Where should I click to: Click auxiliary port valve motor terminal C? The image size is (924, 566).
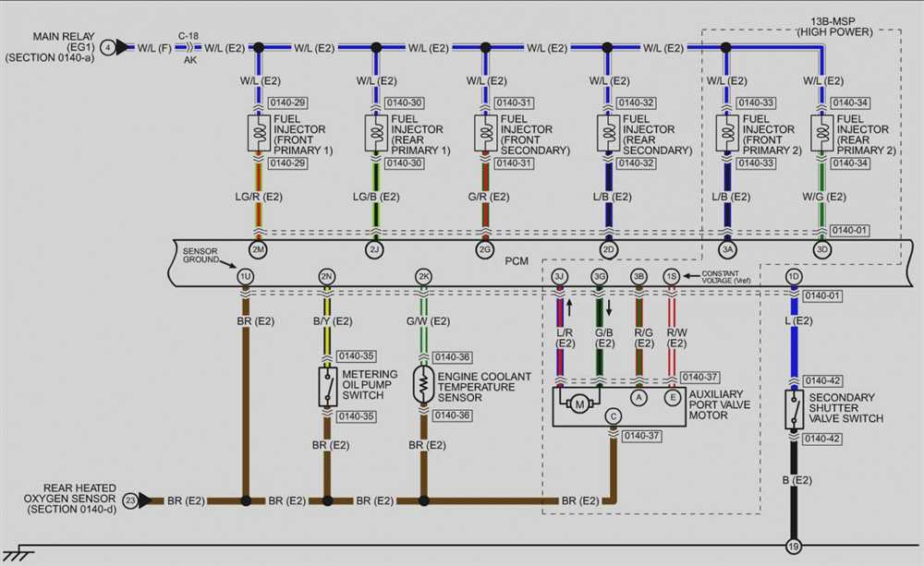click(614, 415)
